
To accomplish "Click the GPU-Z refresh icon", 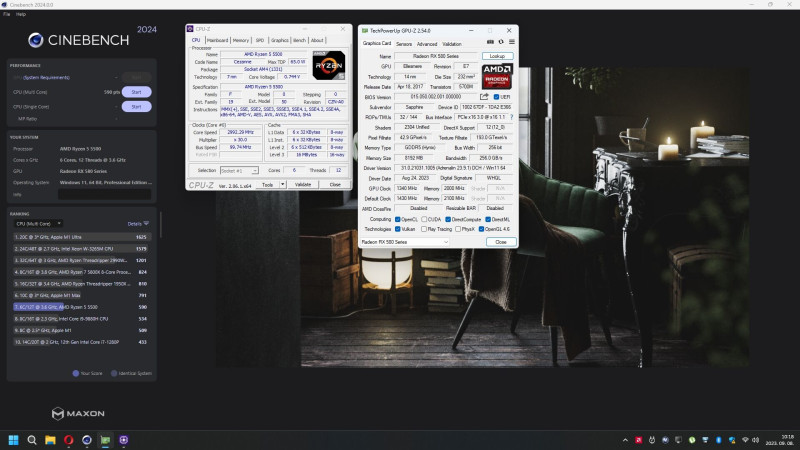I will pyautogui.click(x=501, y=42).
